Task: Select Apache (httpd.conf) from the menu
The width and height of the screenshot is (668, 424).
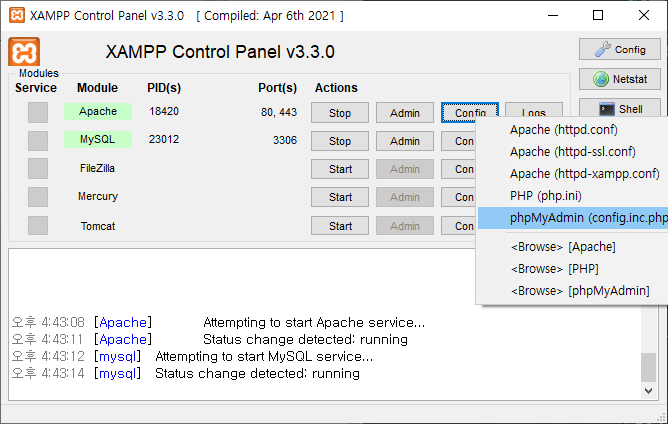Action: click(x=573, y=130)
